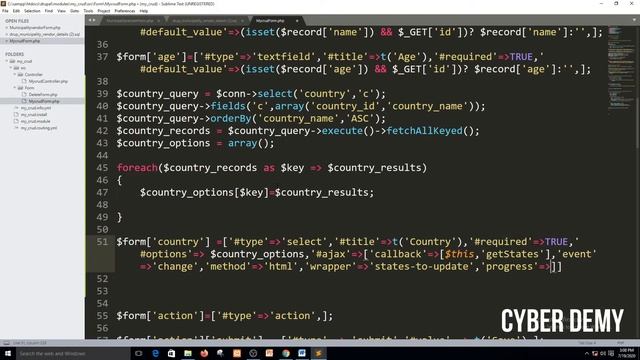Close the middle .sql file tab
Image resolution: width=640 pixels, height=360 pixels.
(242, 21)
